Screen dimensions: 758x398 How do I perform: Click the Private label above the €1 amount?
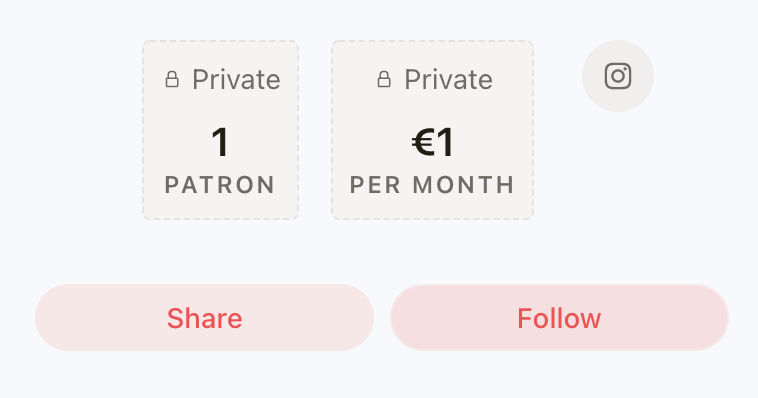[449, 80]
